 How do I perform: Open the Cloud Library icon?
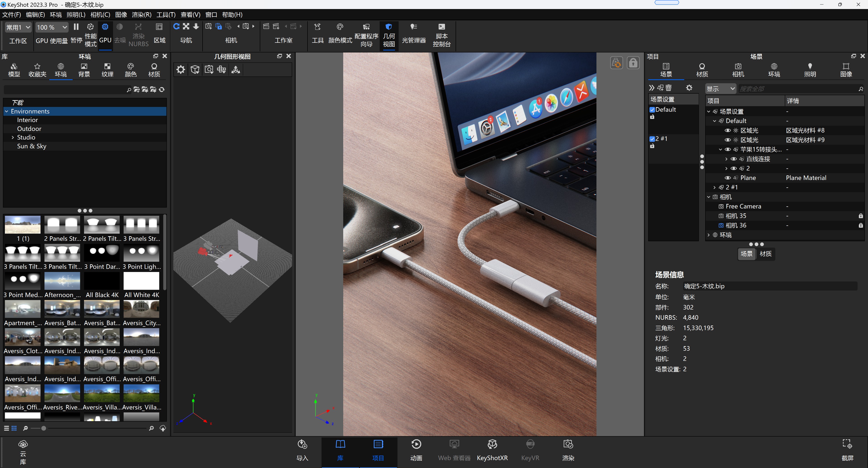pyautogui.click(x=23, y=444)
